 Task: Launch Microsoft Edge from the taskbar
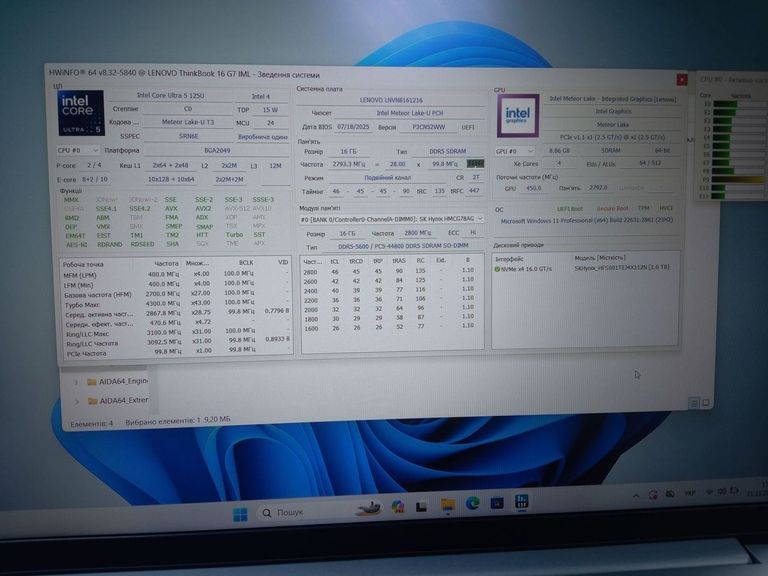coord(472,503)
